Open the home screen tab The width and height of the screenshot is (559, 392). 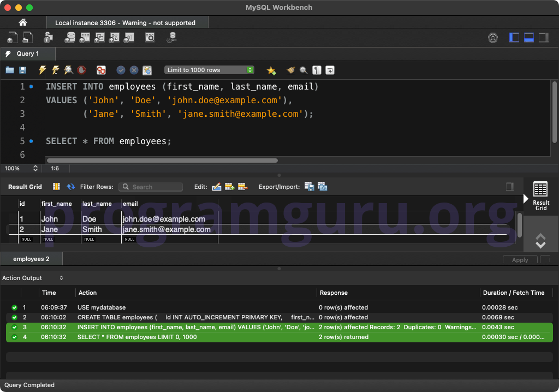23,22
